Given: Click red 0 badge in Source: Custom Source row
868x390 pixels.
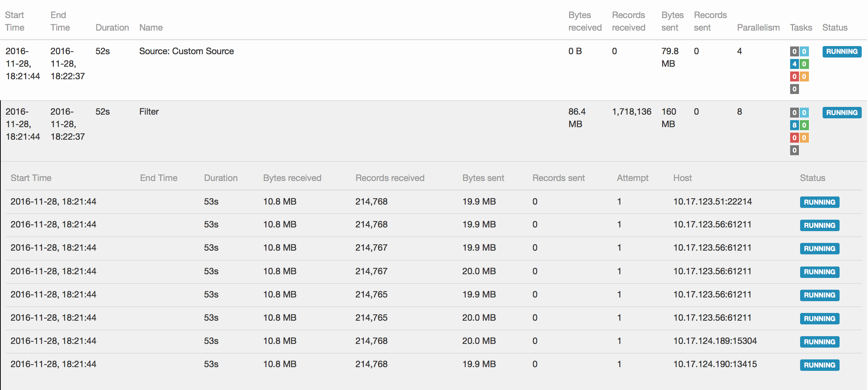Looking at the screenshot, I should coord(794,77).
